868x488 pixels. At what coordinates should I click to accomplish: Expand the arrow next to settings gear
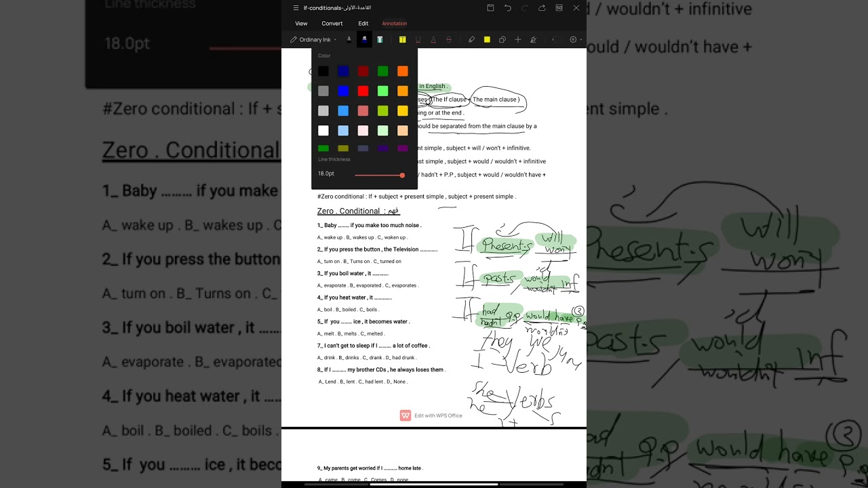[581, 40]
